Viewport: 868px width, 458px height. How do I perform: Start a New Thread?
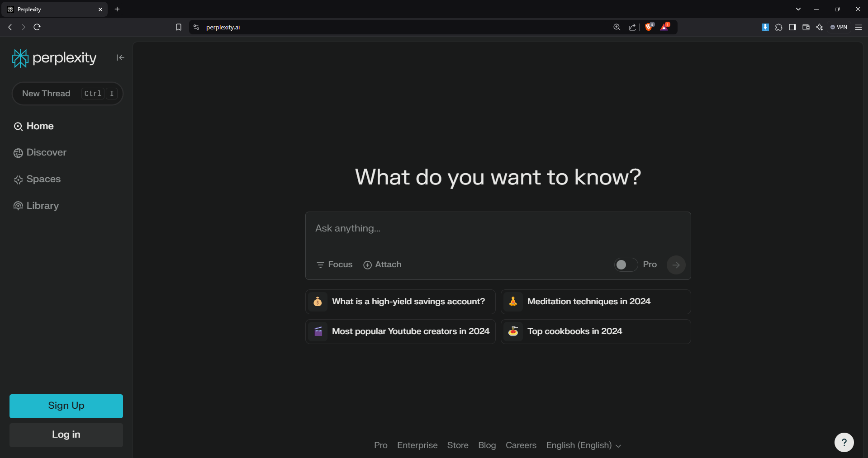(x=67, y=94)
